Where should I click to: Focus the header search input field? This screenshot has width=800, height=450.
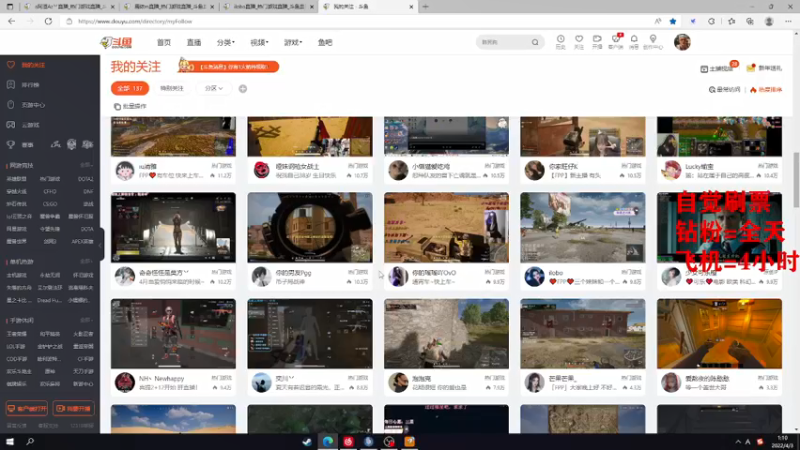coord(504,42)
